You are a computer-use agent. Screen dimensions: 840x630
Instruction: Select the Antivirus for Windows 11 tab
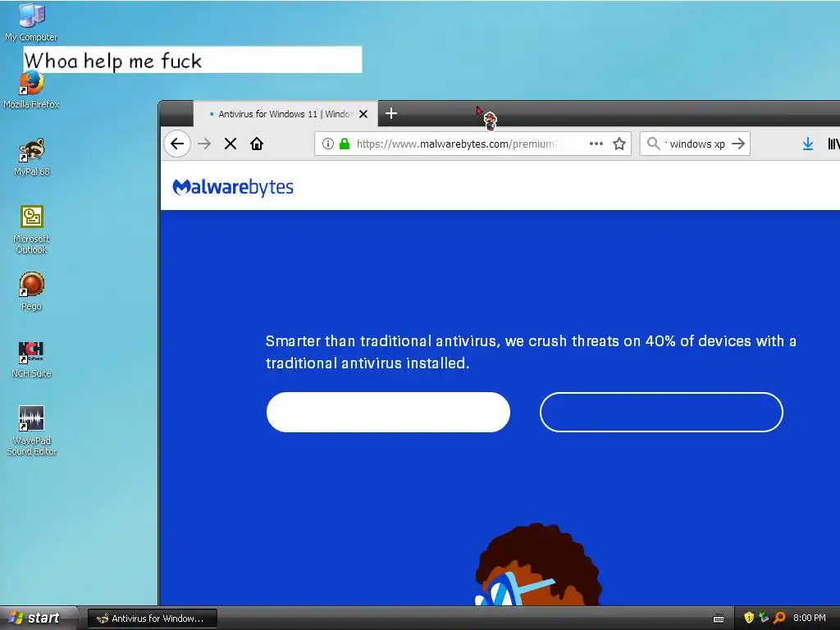(x=285, y=113)
